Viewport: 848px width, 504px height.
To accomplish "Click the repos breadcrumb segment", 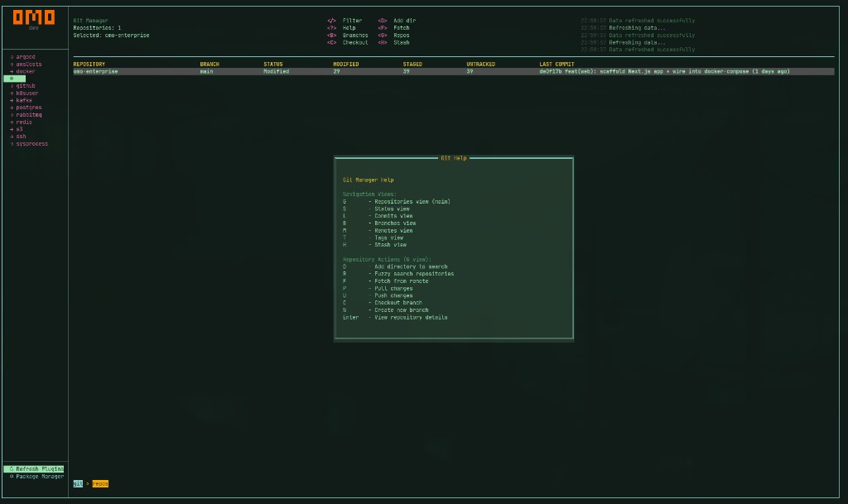I will pyautogui.click(x=100, y=484).
